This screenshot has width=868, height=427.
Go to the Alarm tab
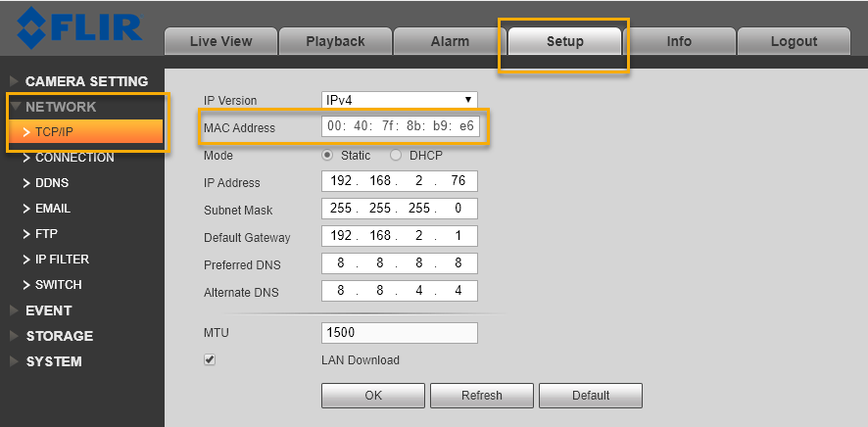pyautogui.click(x=450, y=41)
